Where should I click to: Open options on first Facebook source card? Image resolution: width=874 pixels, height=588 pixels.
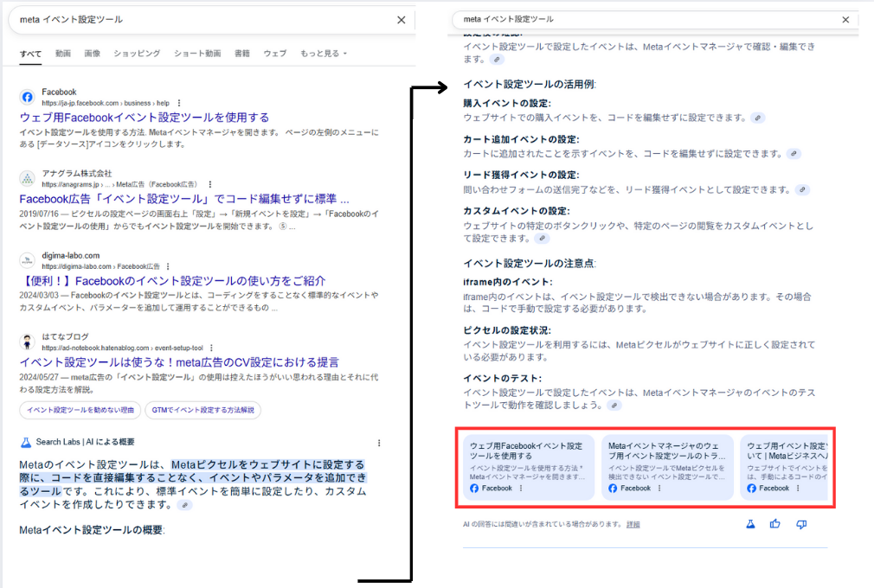[x=521, y=489]
